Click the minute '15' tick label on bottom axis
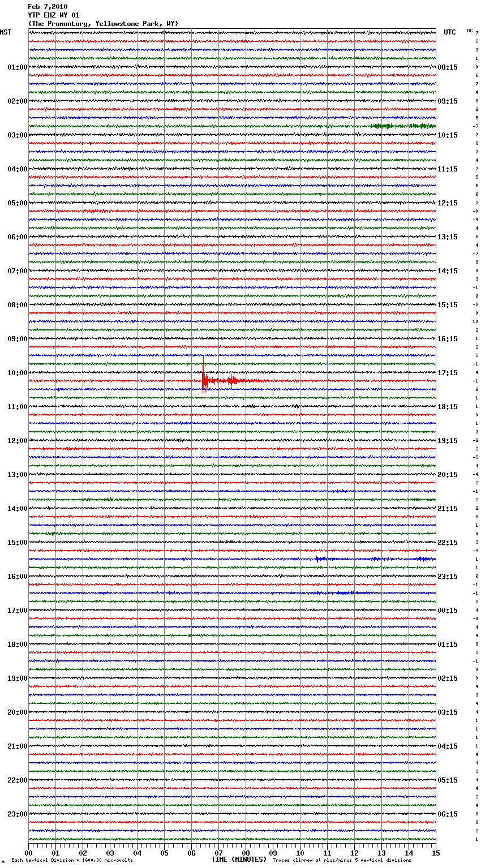This screenshot has width=481, height=868. (436, 853)
